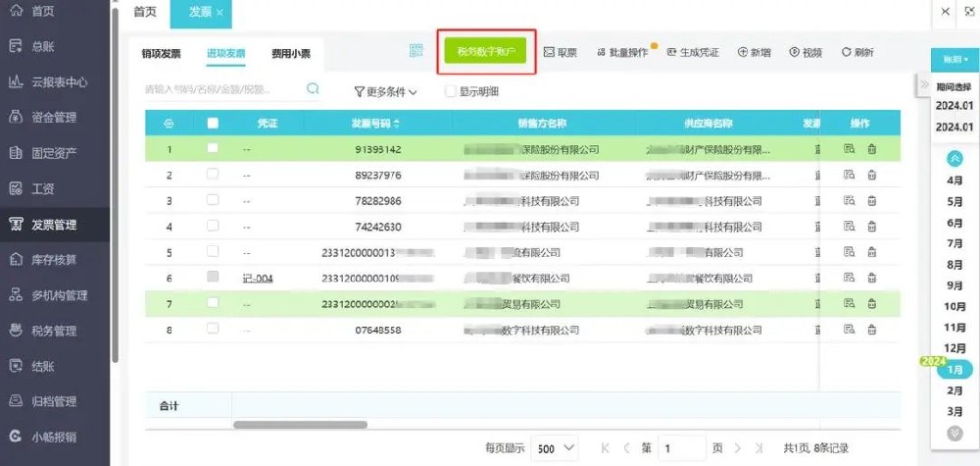
Task: Sort by the 发票号码 column header
Action: click(375, 124)
